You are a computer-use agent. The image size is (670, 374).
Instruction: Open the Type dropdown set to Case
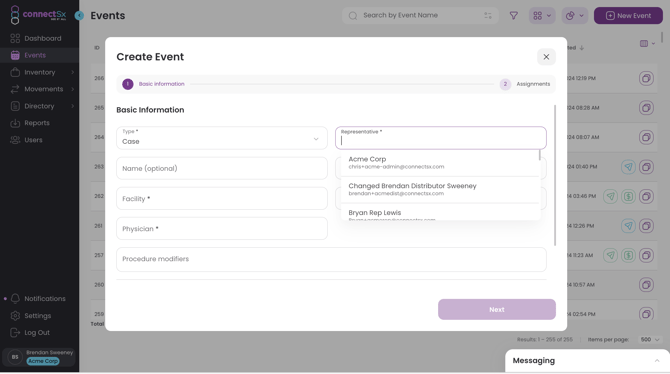point(222,138)
